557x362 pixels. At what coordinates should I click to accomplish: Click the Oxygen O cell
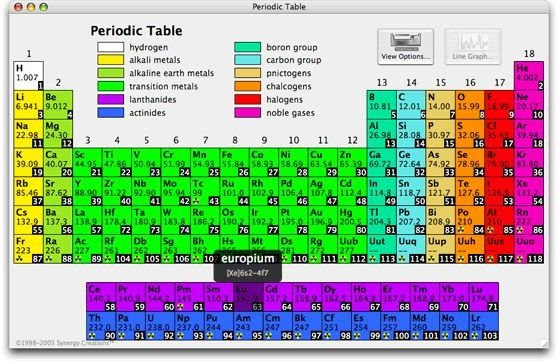click(470, 105)
